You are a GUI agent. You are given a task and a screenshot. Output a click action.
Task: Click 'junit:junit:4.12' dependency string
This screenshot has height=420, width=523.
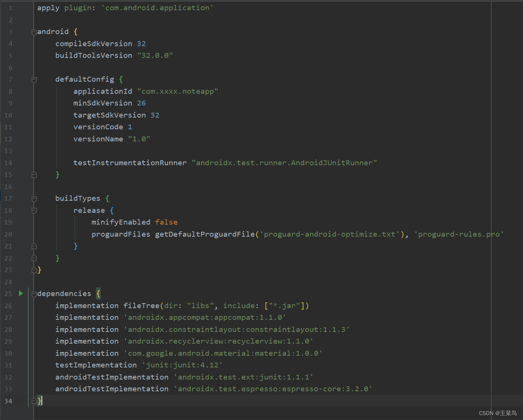(182, 365)
